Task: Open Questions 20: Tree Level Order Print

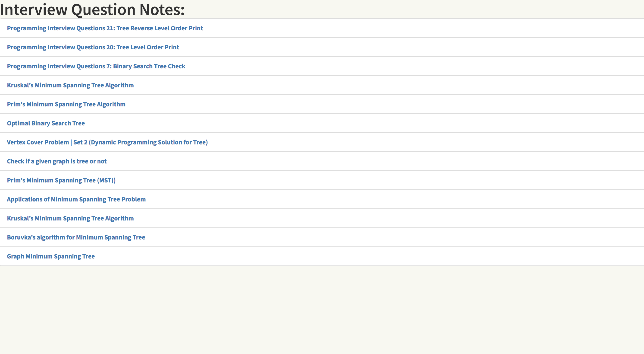Action: coord(93,47)
